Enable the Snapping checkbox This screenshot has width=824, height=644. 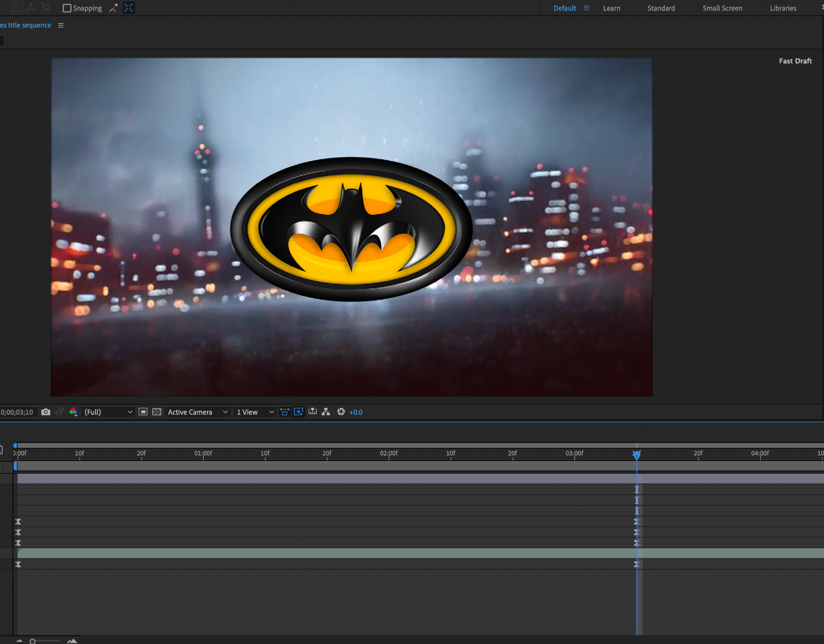click(x=67, y=8)
